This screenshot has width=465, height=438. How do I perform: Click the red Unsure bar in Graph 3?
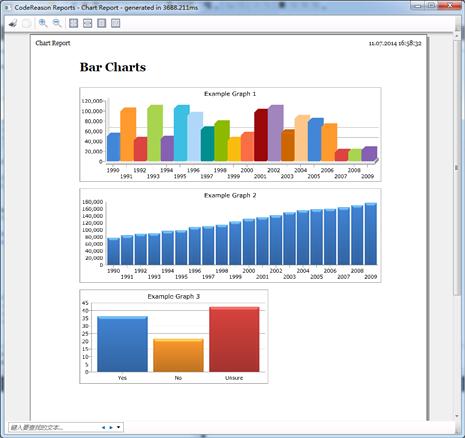click(234, 339)
